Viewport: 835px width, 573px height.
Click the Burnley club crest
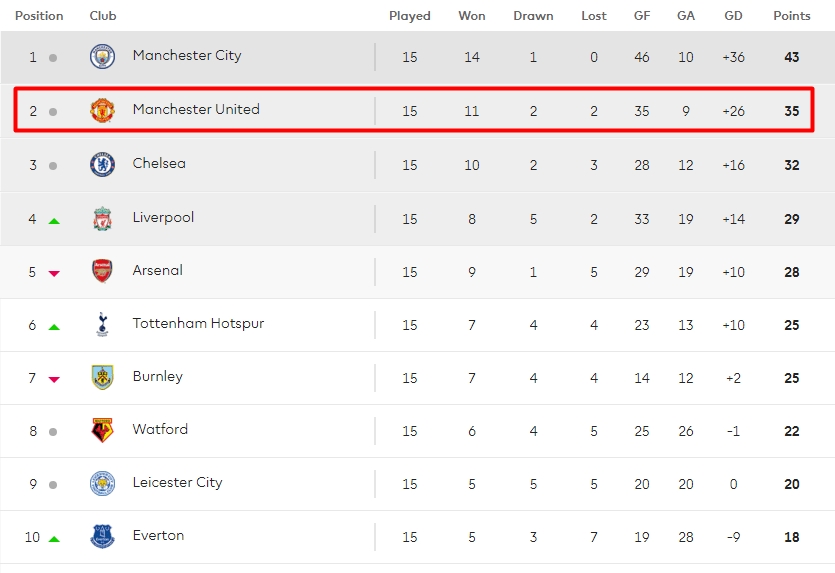point(102,377)
